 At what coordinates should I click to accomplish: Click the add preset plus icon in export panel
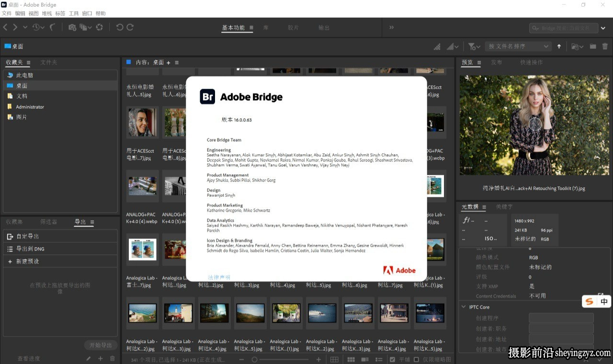point(100,358)
